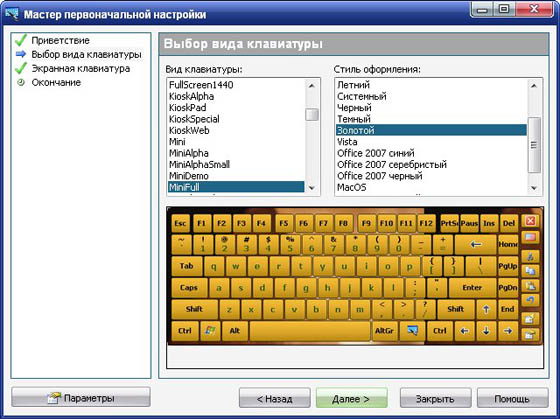Click the Del key on preview keyboard
This screenshot has width=560, height=419.
tap(509, 224)
